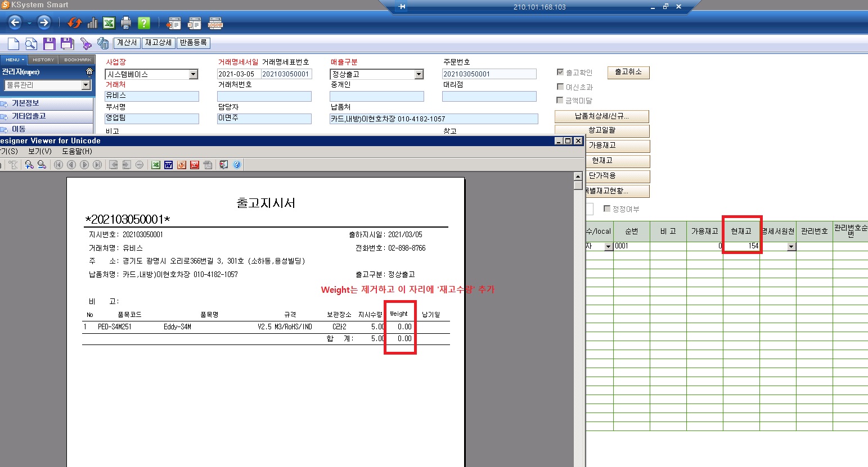Click the 납품처 input field
868x467 pixels.
[434, 119]
